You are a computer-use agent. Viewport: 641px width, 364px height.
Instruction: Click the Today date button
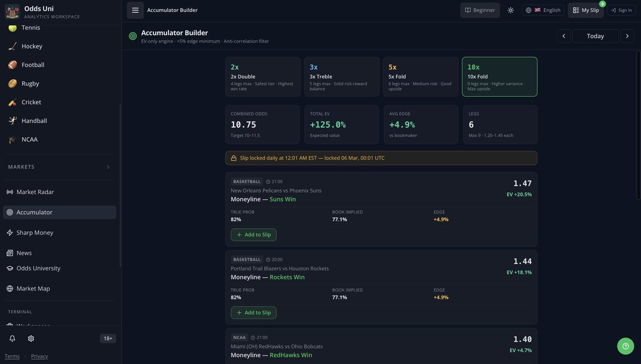595,36
